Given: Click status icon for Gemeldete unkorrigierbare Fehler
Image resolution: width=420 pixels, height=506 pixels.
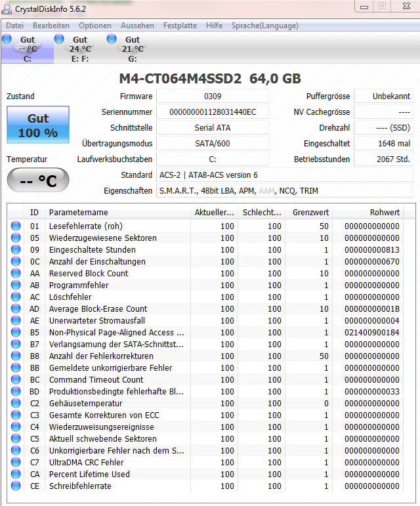Looking at the screenshot, I should tap(16, 368).
